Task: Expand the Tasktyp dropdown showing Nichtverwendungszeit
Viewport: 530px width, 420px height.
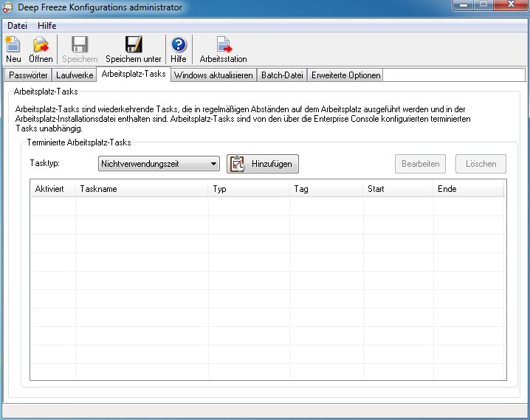Action: coord(159,164)
